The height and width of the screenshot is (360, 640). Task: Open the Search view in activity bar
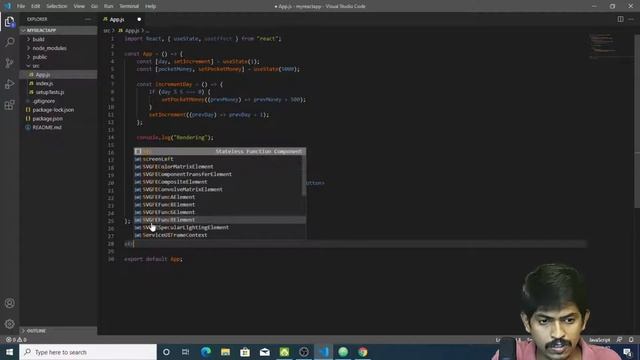(x=9, y=42)
